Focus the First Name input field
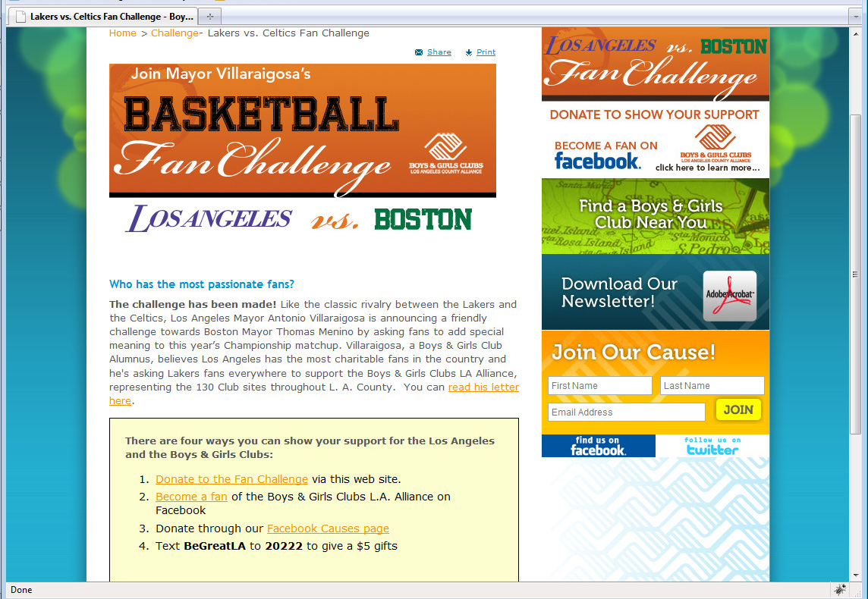This screenshot has height=599, width=868. (600, 385)
